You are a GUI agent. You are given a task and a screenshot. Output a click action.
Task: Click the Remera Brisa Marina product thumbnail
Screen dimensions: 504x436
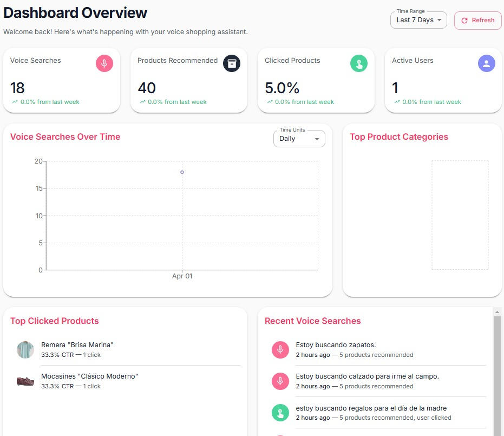25,350
